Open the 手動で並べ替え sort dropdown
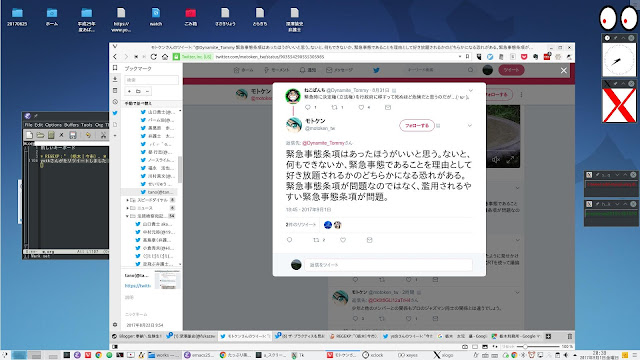 coord(151,104)
